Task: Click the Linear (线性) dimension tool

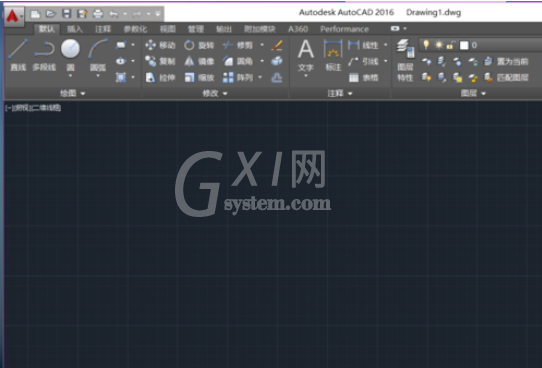Action: (363, 45)
